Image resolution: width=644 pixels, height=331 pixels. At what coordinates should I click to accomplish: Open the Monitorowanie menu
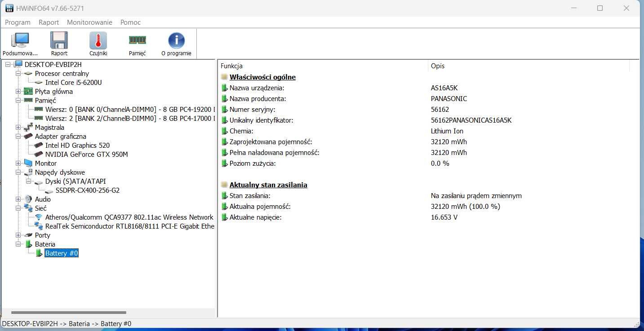(x=89, y=22)
